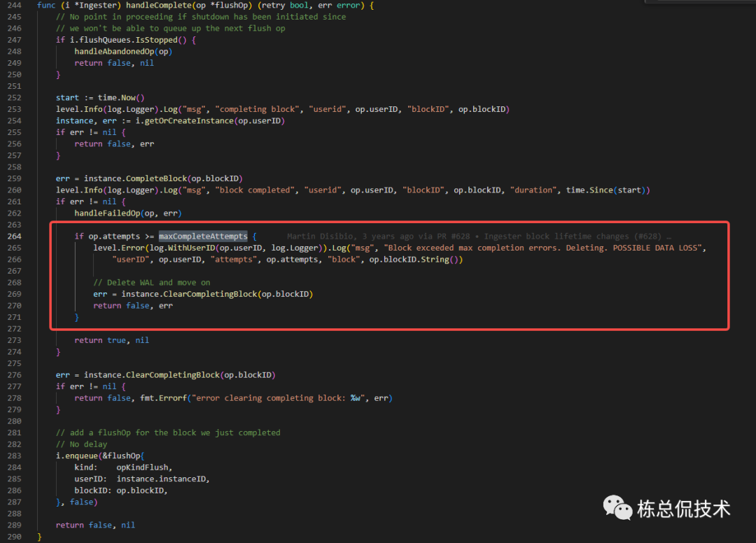
Task: Click the highlighted maxCompleteAttempts identifier
Action: (x=203, y=237)
